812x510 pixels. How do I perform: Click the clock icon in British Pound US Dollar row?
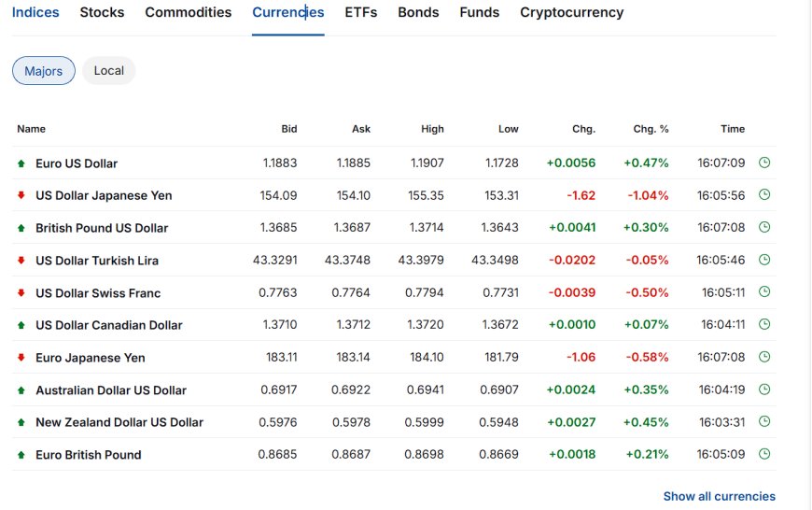[x=764, y=227]
